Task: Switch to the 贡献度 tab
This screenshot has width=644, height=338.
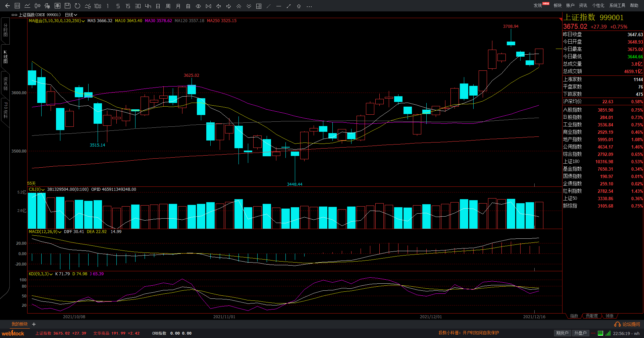Action: (x=592, y=316)
